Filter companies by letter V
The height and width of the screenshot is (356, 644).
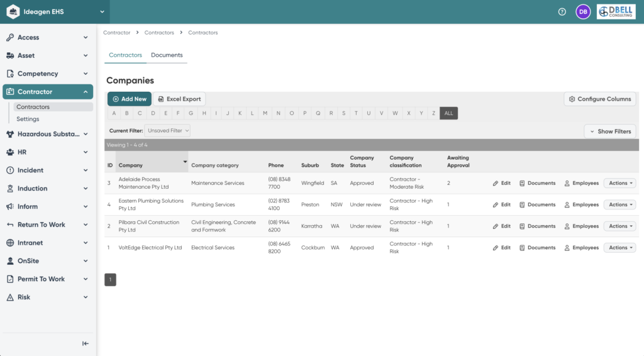(x=382, y=113)
